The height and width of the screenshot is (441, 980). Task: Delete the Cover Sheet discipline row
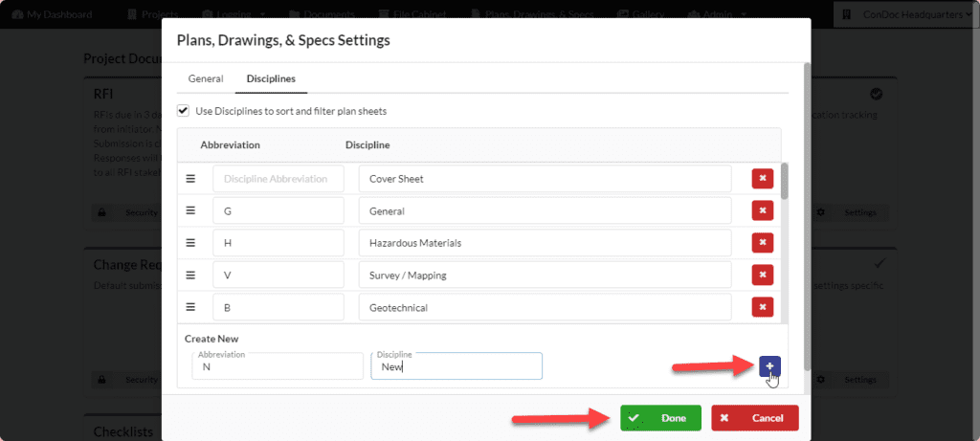[x=762, y=179]
